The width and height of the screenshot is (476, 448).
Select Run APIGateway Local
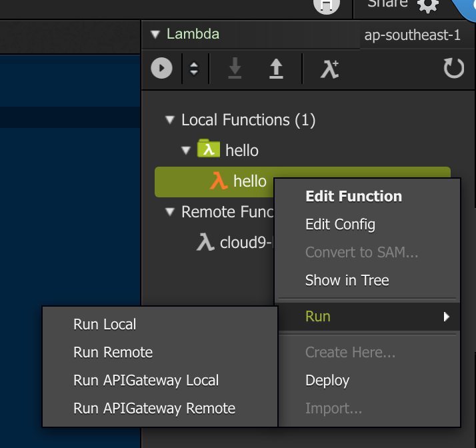point(146,380)
